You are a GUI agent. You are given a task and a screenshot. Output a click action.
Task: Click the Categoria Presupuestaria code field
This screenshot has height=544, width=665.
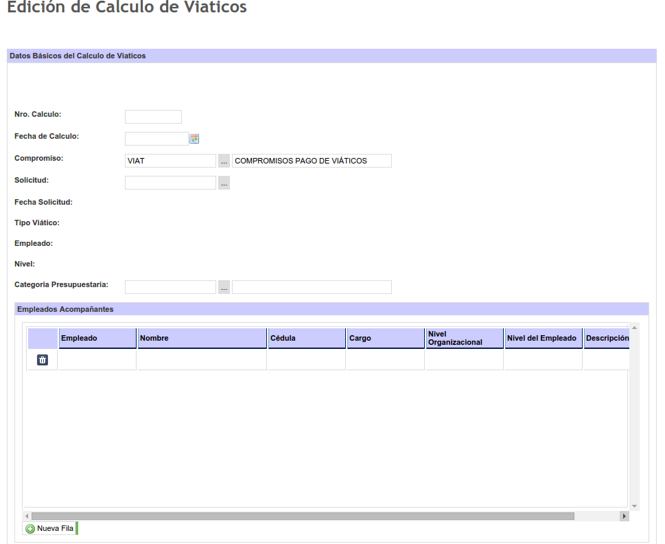(170, 287)
